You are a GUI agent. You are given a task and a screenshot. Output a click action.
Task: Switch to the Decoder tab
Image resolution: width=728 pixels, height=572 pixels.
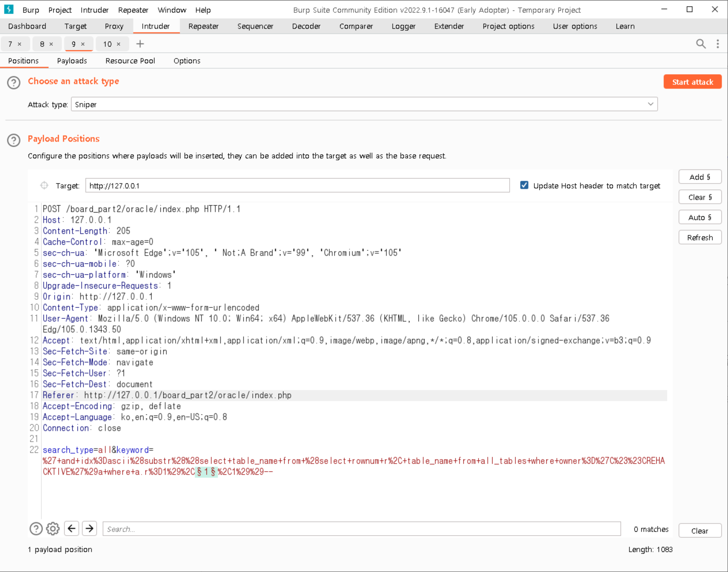(306, 26)
